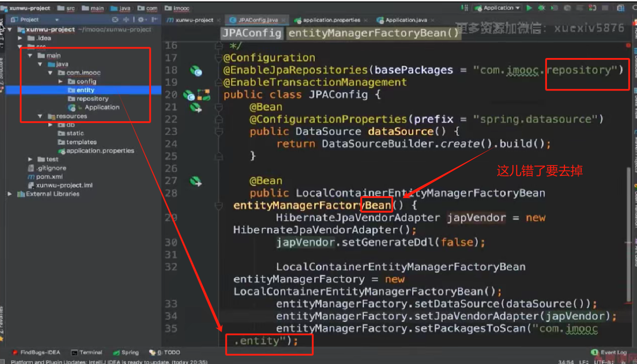The image size is (637, 364).
Task: Open the Application run configuration dropdown
Action: (497, 8)
